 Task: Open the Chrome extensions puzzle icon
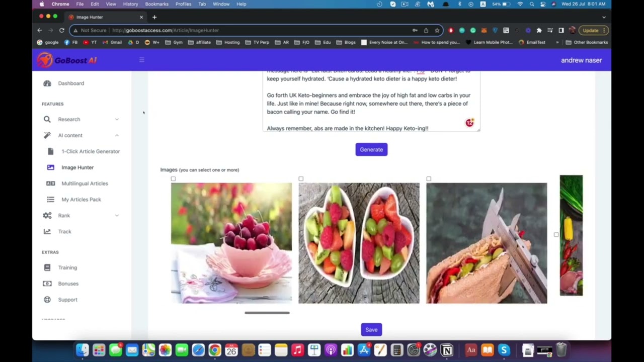pos(539,30)
